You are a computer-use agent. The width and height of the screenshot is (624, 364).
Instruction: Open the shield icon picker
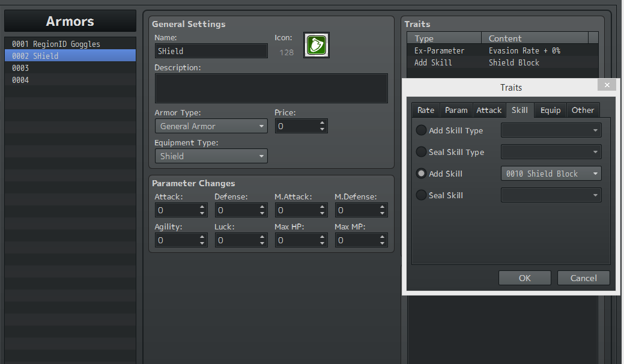[x=317, y=45]
